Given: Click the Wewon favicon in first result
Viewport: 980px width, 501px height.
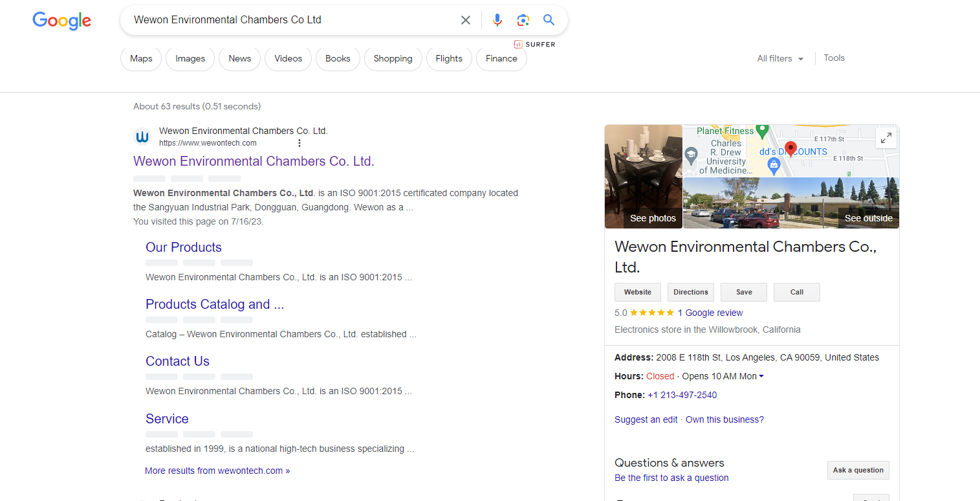Looking at the screenshot, I should click(x=142, y=137).
